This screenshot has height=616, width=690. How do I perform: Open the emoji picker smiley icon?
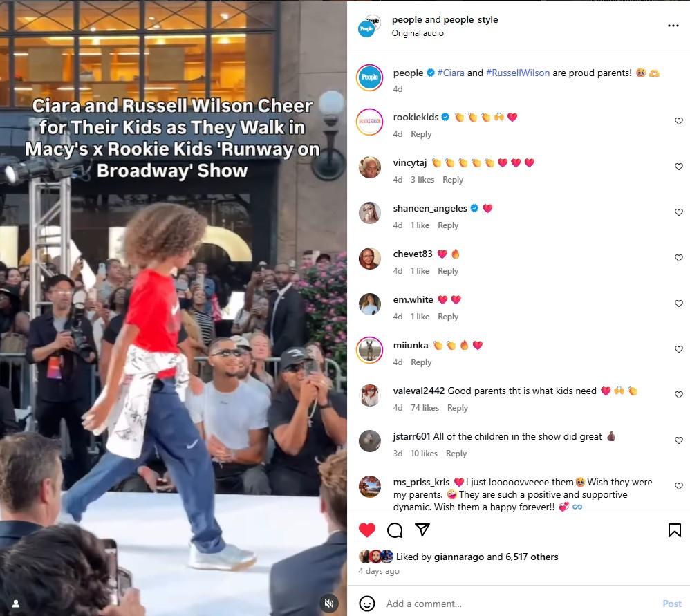pyautogui.click(x=367, y=604)
